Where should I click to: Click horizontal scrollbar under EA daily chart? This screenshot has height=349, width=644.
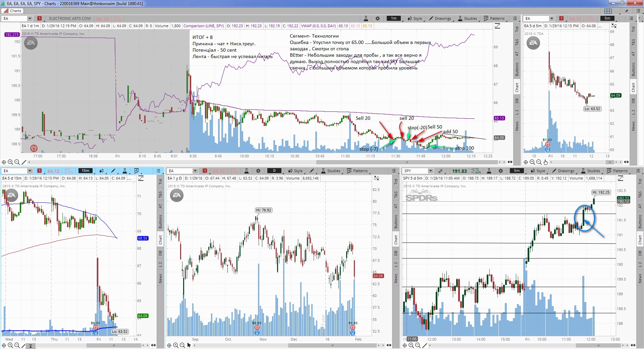click(x=332, y=345)
